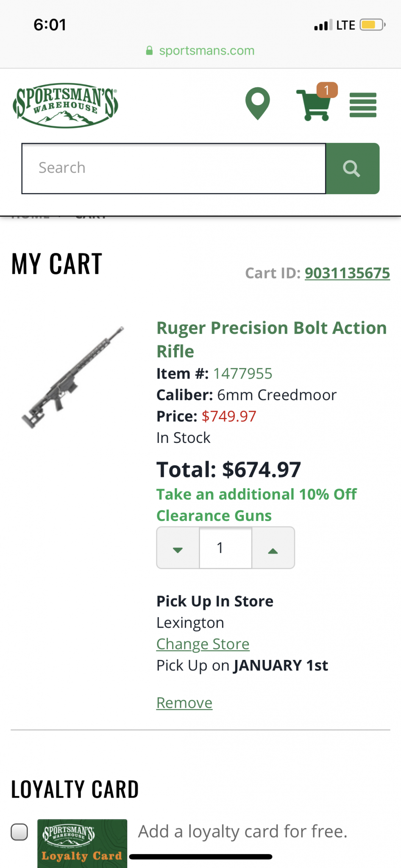Tap the sportsmans.com address bar
The height and width of the screenshot is (868, 401).
[x=200, y=51]
